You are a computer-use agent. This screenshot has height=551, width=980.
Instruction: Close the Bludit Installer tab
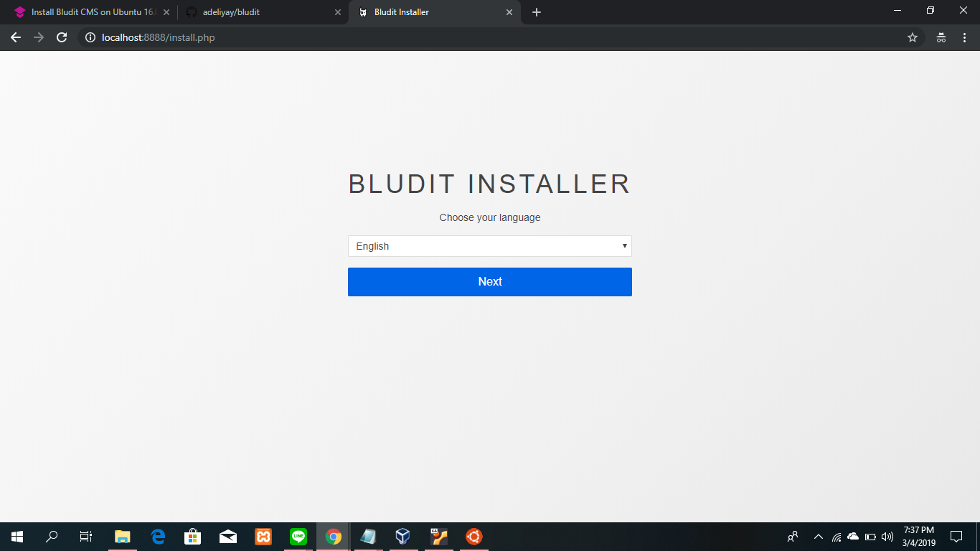coord(509,12)
